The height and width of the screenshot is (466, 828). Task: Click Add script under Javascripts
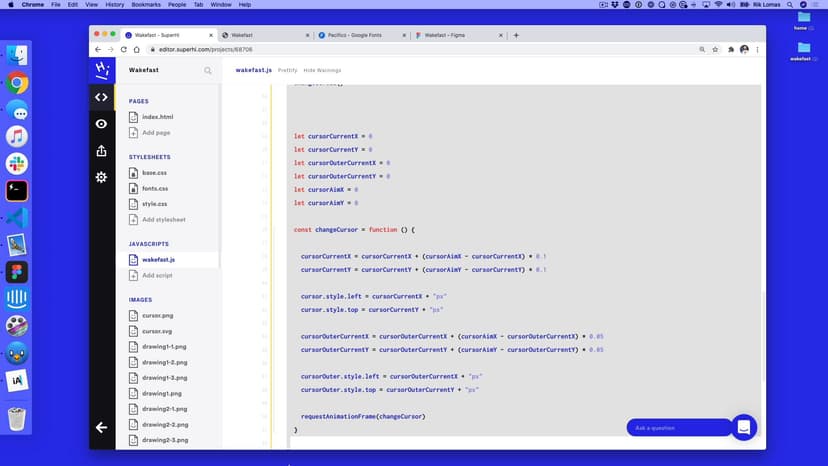(157, 275)
